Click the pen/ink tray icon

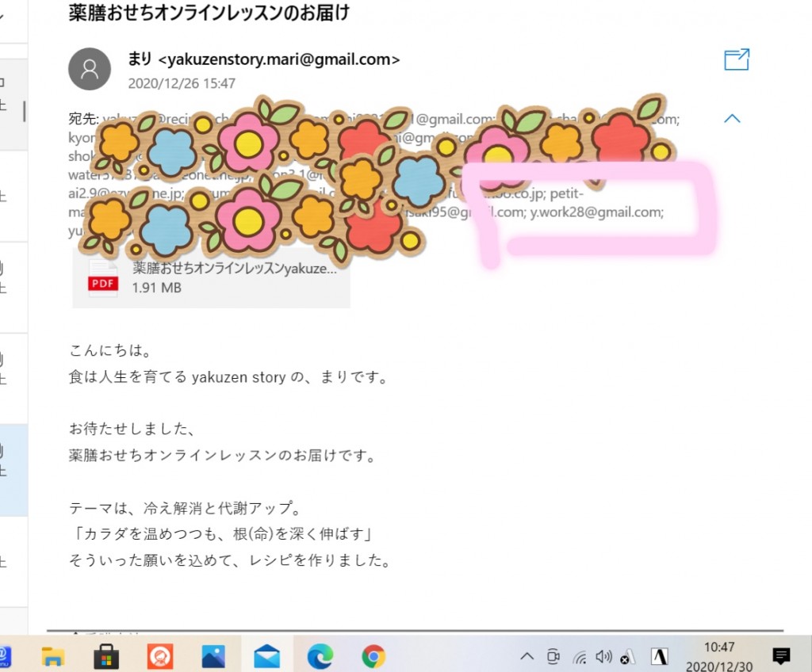point(626,658)
